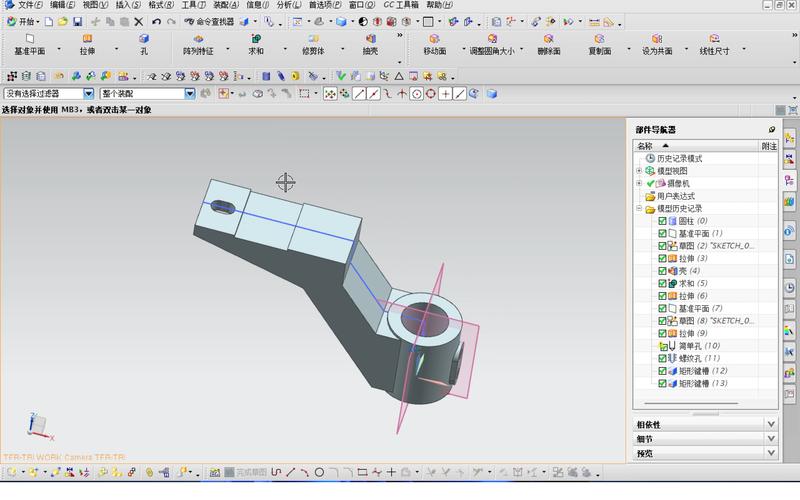Select 矩形键槽 (13) in model history
800x500 pixels.
tap(703, 384)
